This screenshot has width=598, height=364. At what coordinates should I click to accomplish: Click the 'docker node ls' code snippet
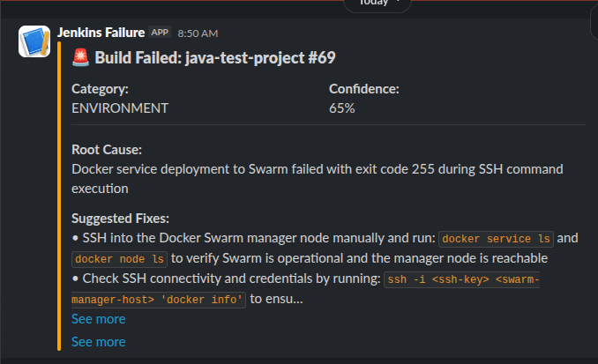point(119,259)
